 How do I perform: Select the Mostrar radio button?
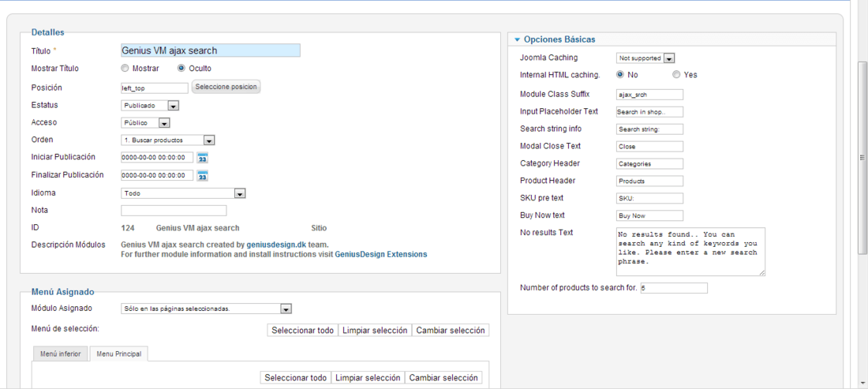(x=125, y=69)
